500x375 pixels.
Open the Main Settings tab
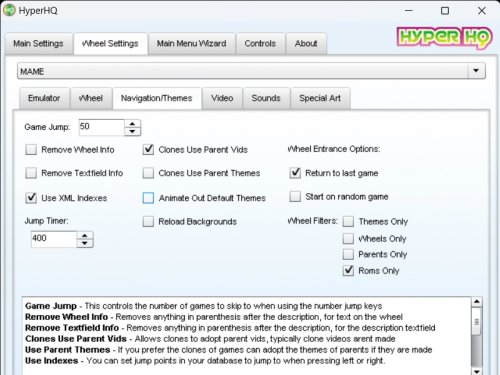(38, 44)
